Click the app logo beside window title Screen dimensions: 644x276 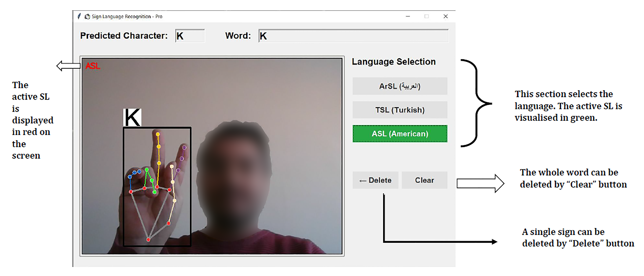pos(87,17)
